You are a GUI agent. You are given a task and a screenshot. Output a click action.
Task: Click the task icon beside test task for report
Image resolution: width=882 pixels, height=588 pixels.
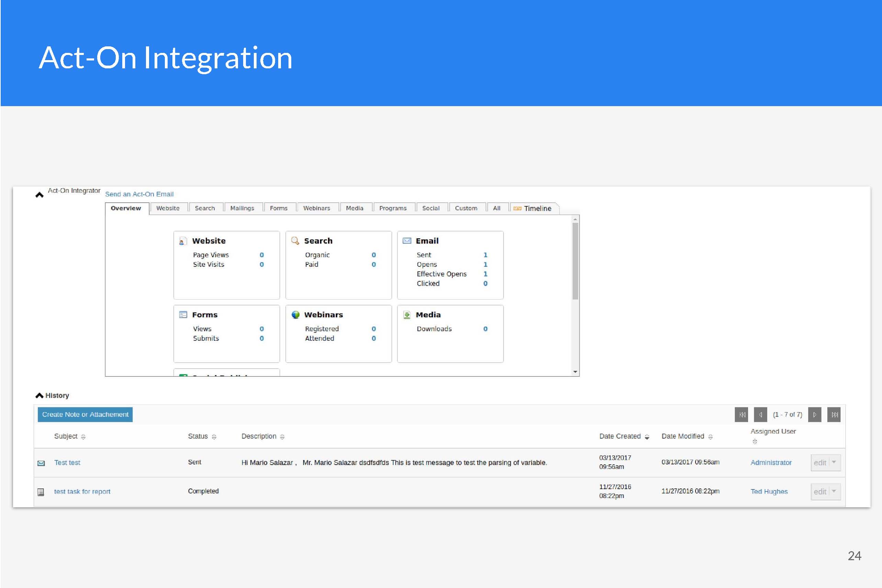pyautogui.click(x=41, y=491)
